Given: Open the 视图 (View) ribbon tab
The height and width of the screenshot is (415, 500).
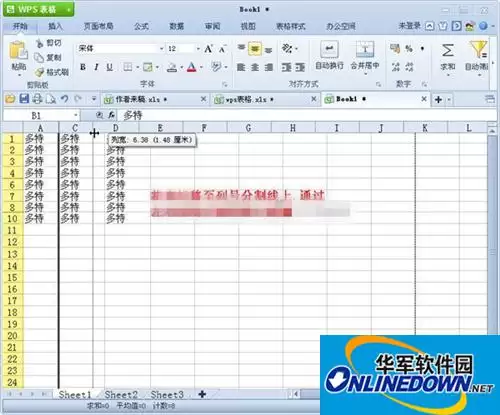Looking at the screenshot, I should coord(248,26).
